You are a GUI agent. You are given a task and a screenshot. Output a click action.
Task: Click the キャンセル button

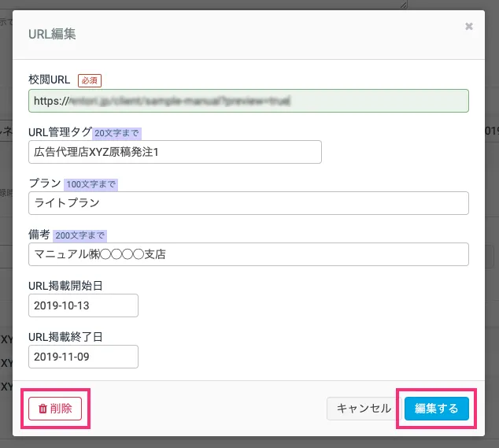click(363, 409)
